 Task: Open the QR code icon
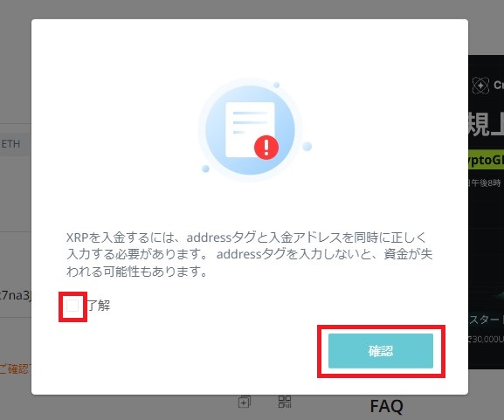(285, 402)
